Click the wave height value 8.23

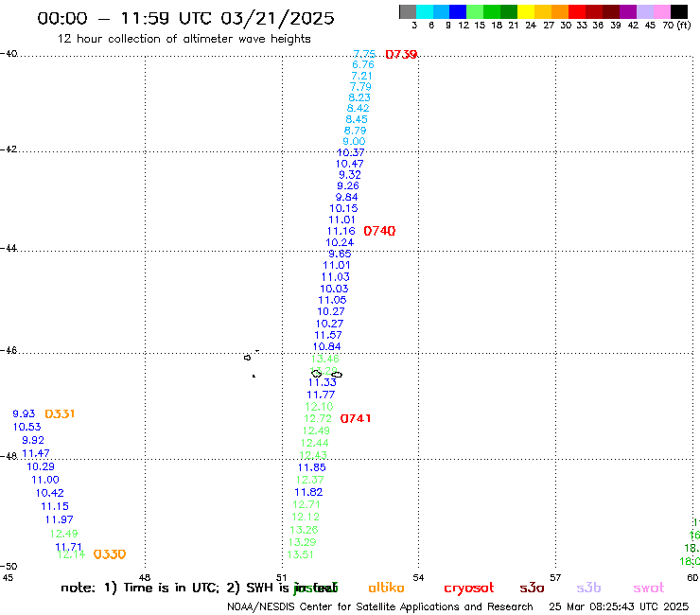pyautogui.click(x=359, y=97)
